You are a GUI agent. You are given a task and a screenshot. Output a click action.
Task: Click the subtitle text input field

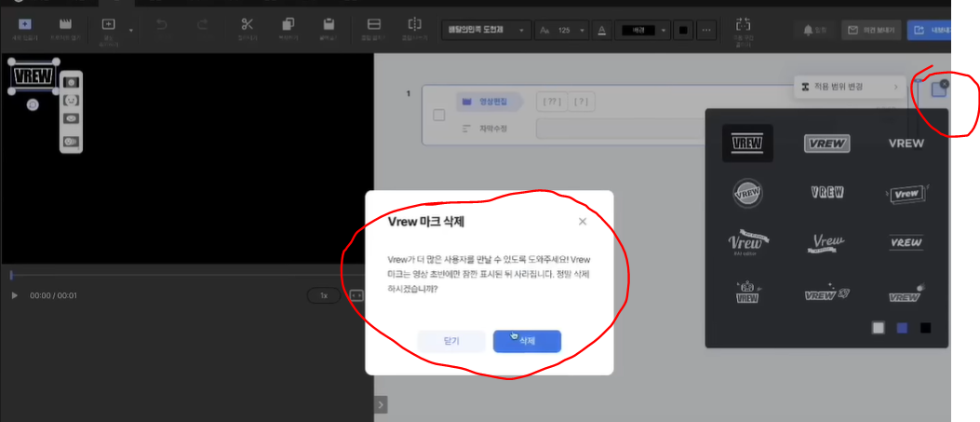pos(622,129)
